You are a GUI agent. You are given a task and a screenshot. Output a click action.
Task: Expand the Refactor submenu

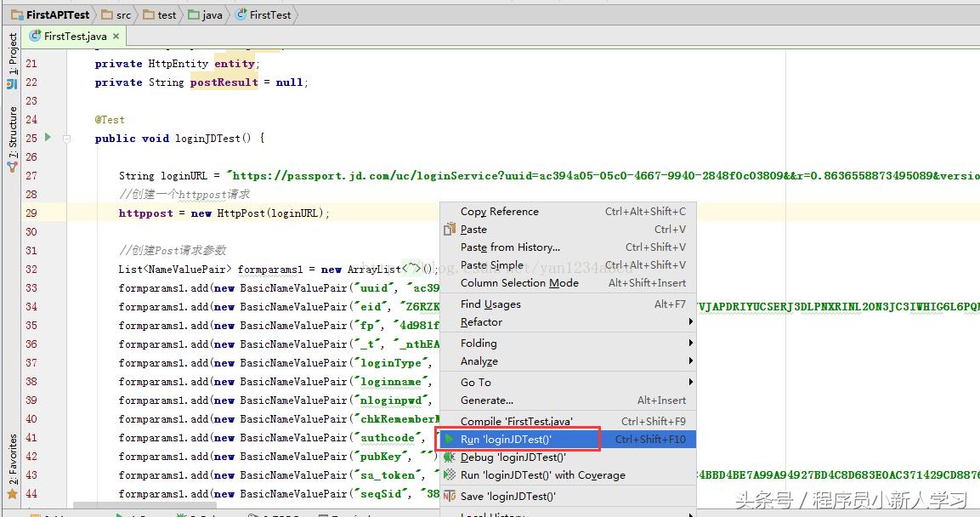click(484, 321)
